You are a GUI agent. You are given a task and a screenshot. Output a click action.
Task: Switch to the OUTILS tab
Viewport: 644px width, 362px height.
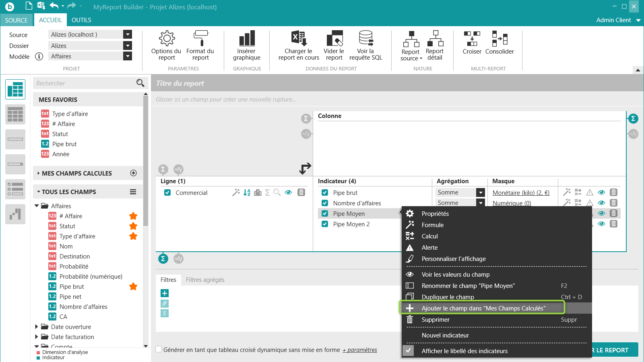pos(81,20)
